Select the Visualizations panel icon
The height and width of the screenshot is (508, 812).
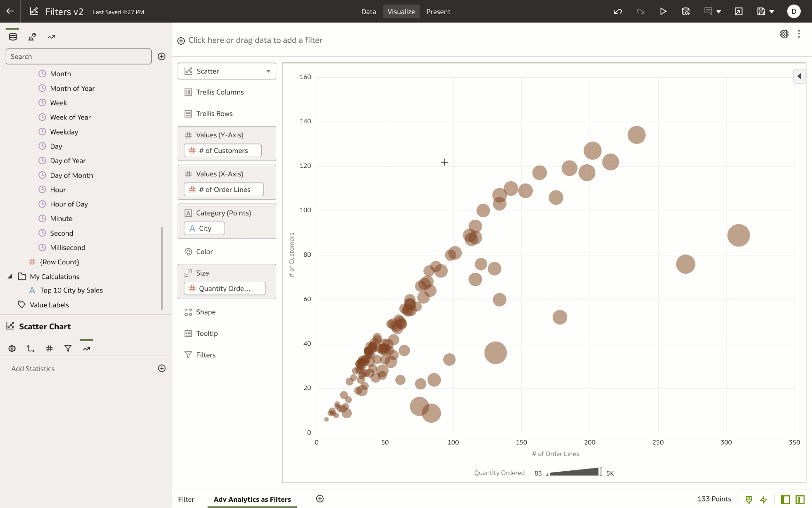[31, 36]
